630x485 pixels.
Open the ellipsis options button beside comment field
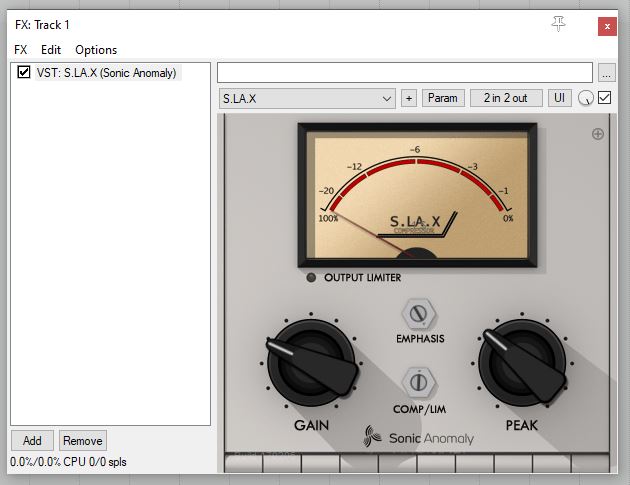606,73
